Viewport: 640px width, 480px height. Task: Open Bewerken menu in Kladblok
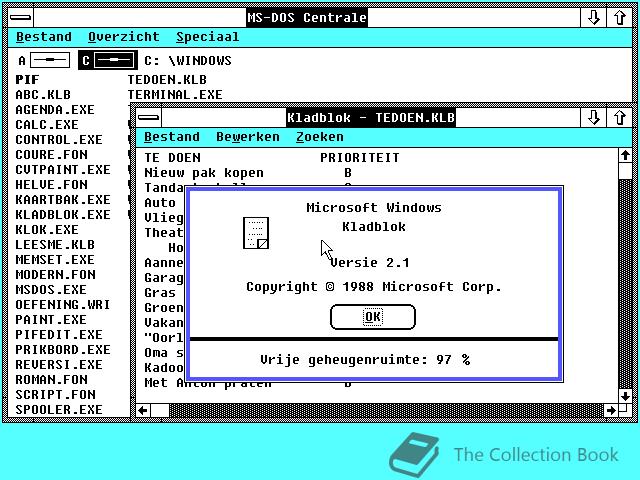pyautogui.click(x=248, y=137)
